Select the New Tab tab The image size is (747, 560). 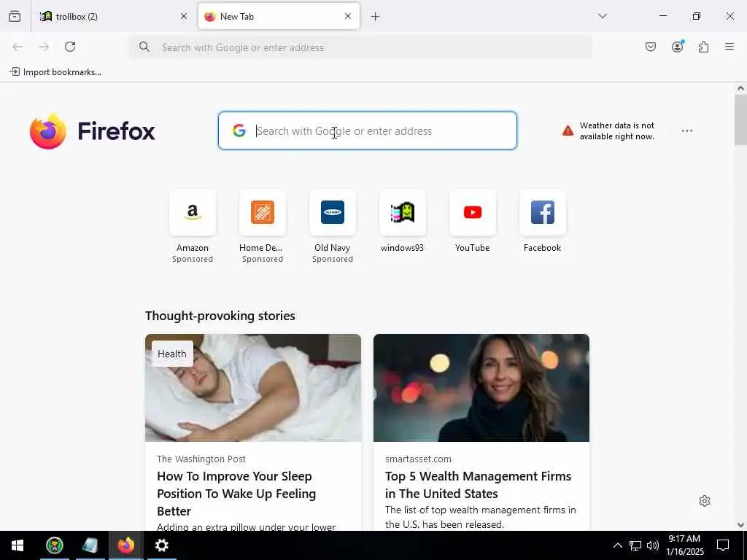(x=279, y=16)
